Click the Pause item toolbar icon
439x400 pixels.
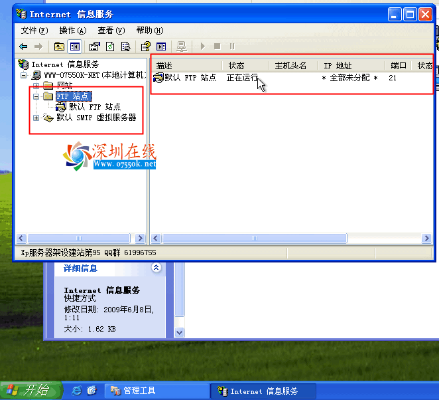[x=232, y=46]
